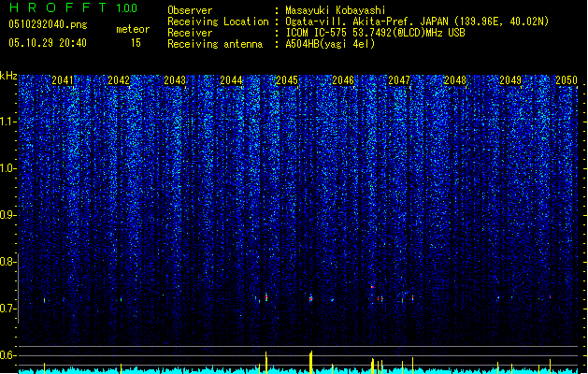Select the filename 0510292040.png
Viewport: 588px width, 374px height.
coord(48,25)
